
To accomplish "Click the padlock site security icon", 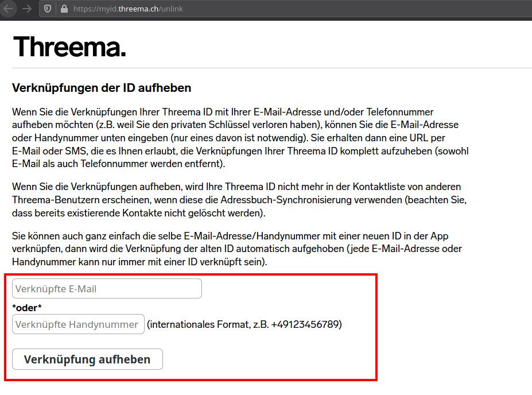I will click(64, 9).
